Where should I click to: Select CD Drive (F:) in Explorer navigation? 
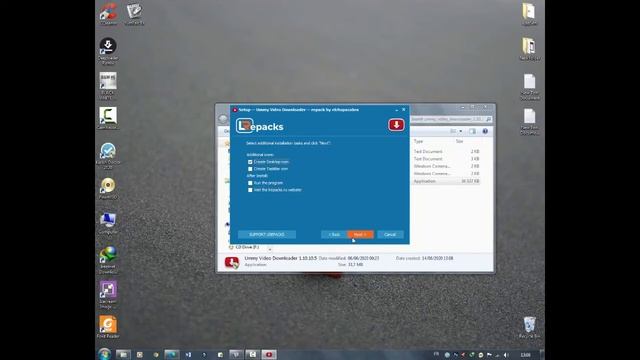coord(247,247)
